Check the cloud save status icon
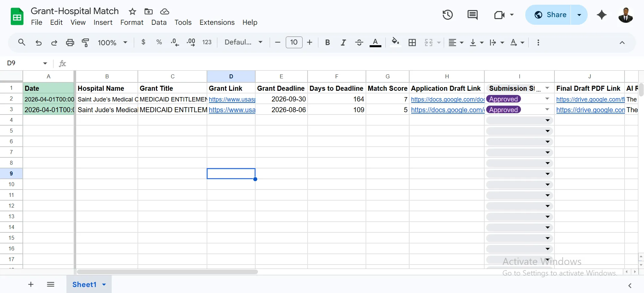This screenshot has width=644, height=293. click(164, 12)
